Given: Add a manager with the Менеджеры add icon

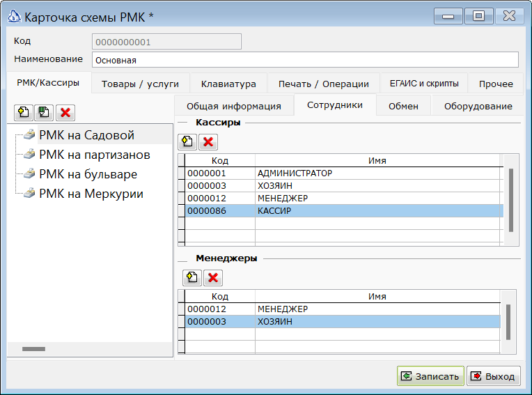Looking at the screenshot, I should coord(192,277).
